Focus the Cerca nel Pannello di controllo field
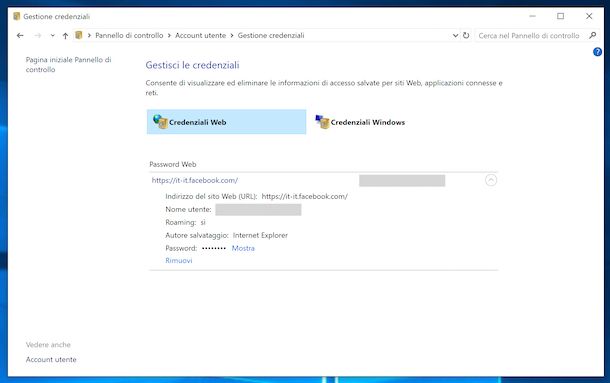The width and height of the screenshot is (610, 383). click(529, 35)
